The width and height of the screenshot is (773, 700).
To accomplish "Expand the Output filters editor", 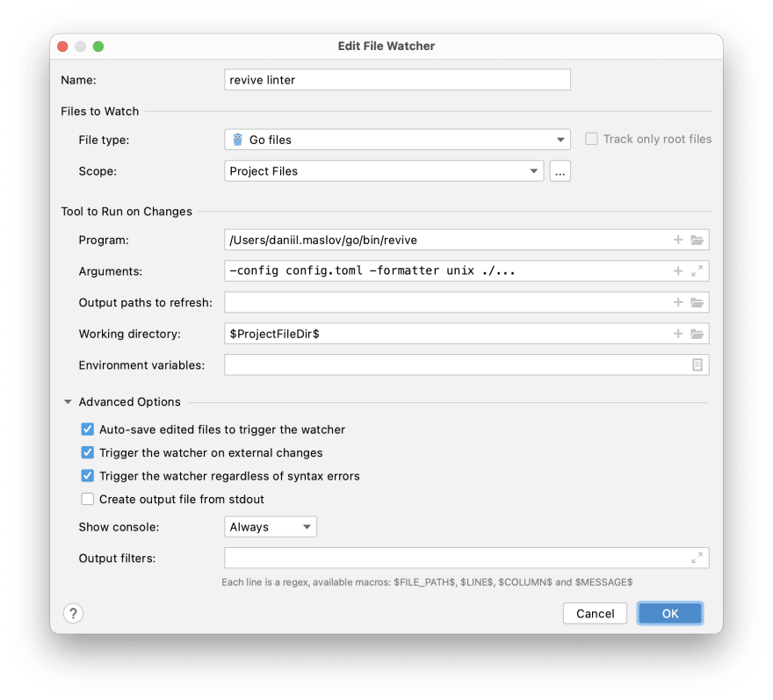I will (697, 558).
